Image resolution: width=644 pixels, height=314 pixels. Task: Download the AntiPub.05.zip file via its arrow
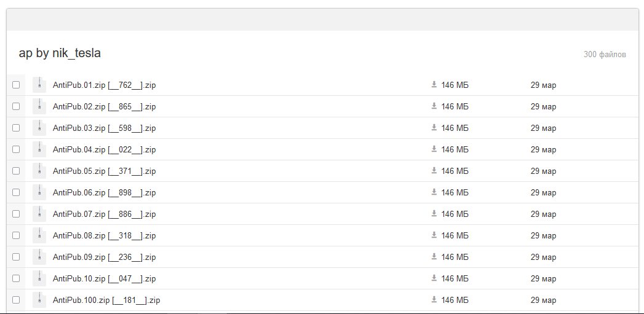click(434, 170)
